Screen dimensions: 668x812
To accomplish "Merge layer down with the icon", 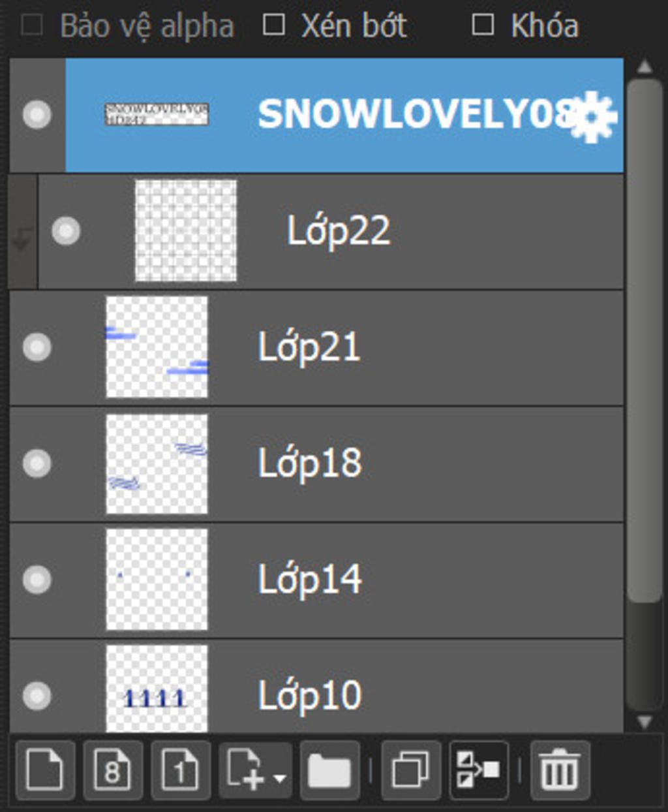I will coord(479,771).
